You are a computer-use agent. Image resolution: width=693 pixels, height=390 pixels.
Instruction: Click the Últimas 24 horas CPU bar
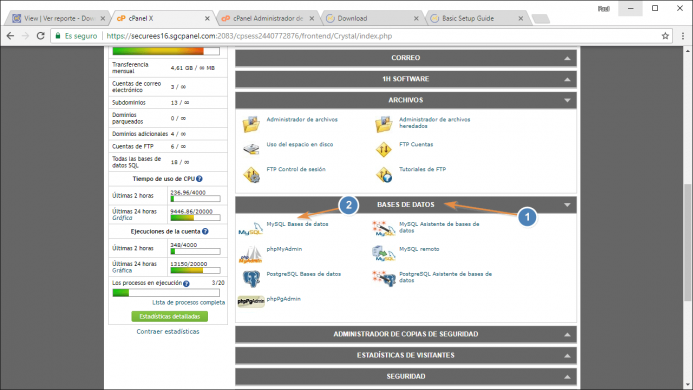click(x=195, y=218)
